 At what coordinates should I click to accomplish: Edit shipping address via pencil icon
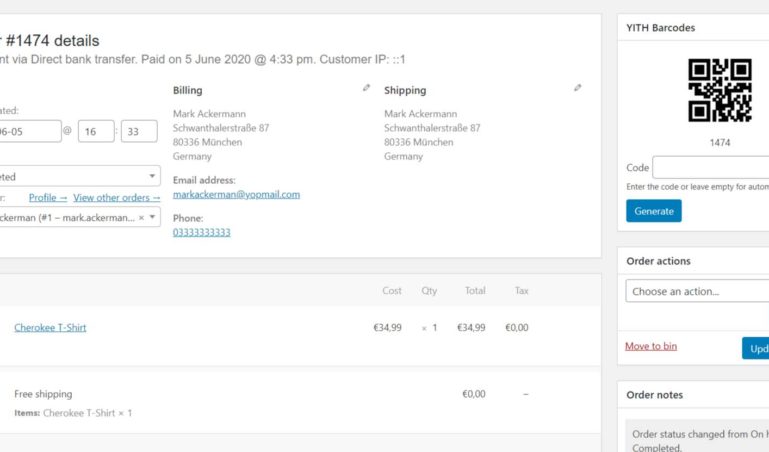pyautogui.click(x=578, y=88)
